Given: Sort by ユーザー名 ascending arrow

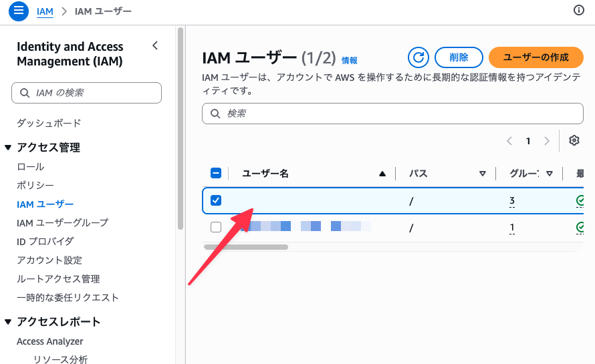Looking at the screenshot, I should [x=382, y=174].
